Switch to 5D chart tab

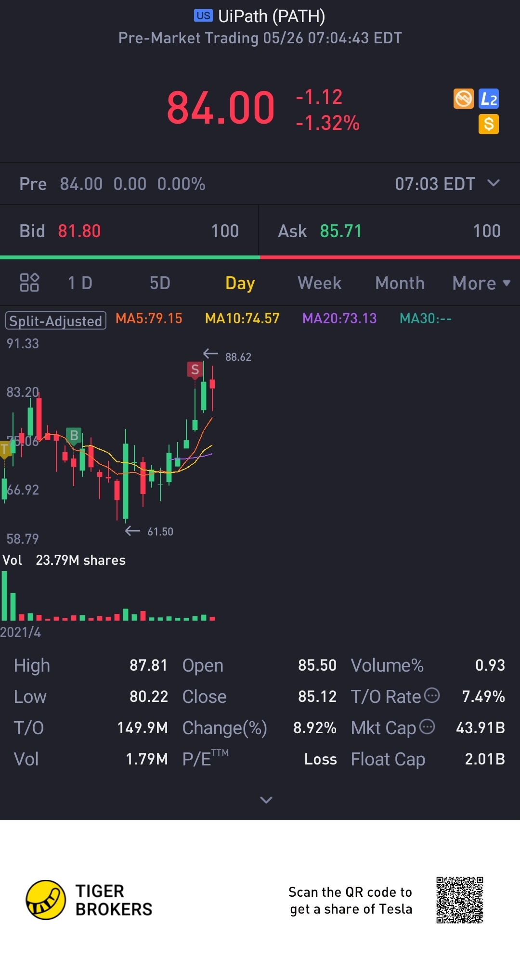(x=160, y=283)
